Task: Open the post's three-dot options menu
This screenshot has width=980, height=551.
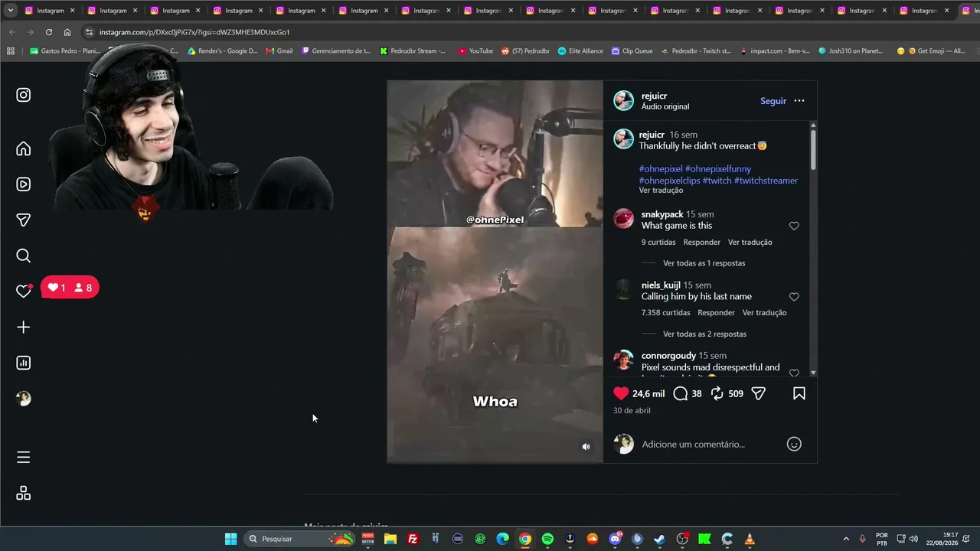Action: (x=799, y=101)
